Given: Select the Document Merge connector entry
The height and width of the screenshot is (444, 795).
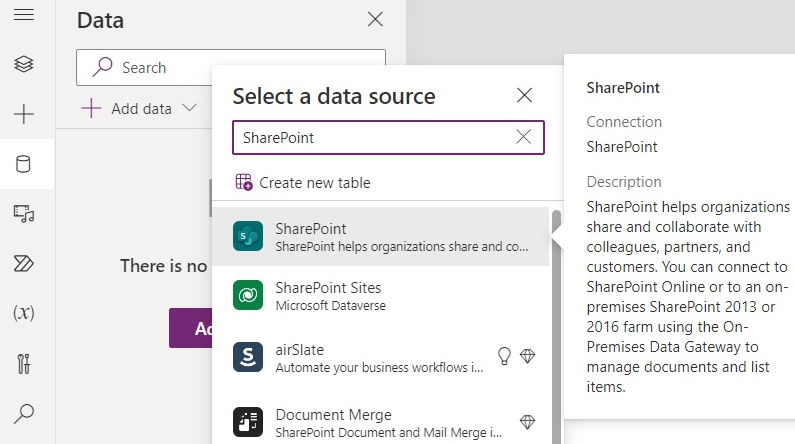Looking at the screenshot, I should point(380,422).
